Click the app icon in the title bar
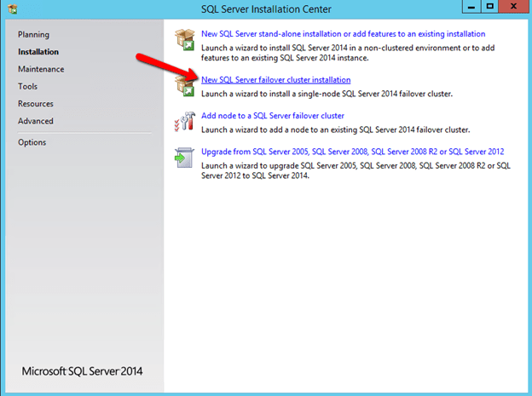Image resolution: width=532 pixels, height=396 pixels. click(x=11, y=8)
